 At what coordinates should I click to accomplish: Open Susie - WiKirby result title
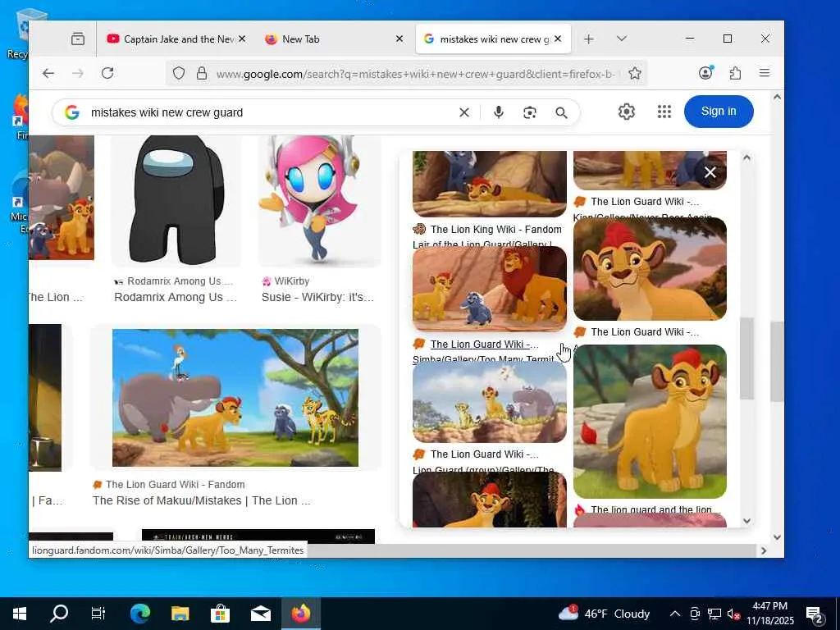pos(317,297)
